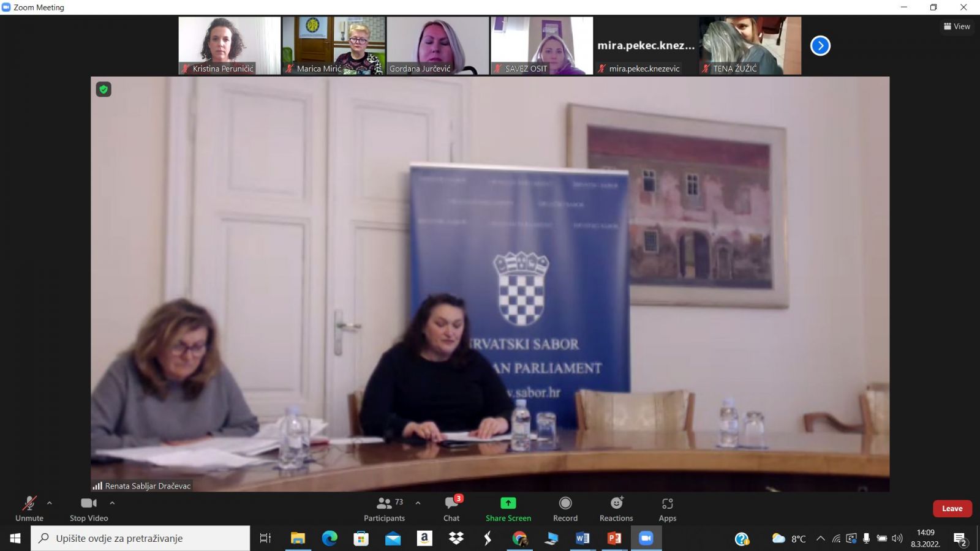
Task: Click the green encryption shield icon
Action: [x=104, y=89]
